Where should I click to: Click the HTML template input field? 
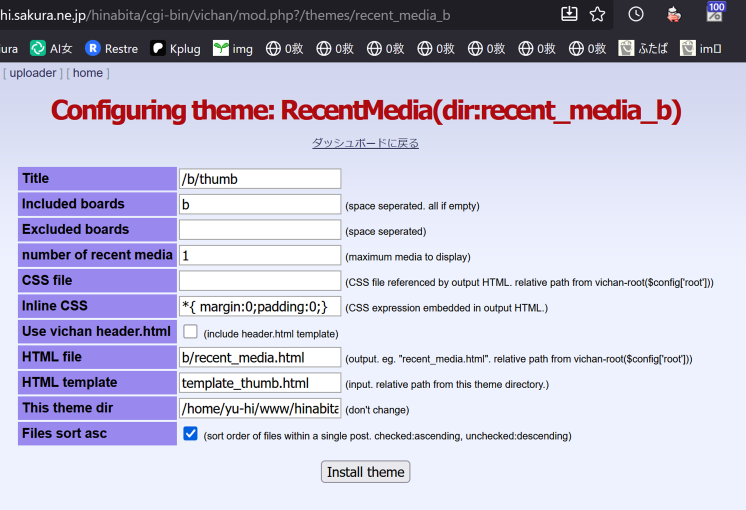coord(259,383)
